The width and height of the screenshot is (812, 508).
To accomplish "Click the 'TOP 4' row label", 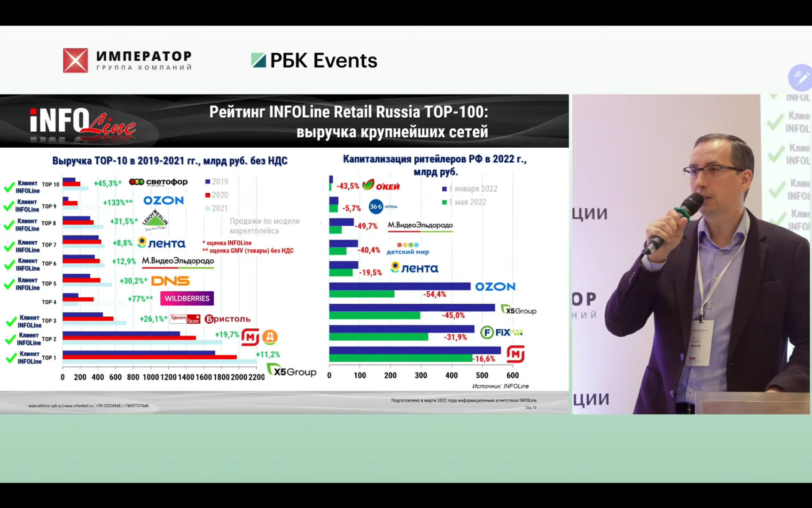I will click(49, 302).
